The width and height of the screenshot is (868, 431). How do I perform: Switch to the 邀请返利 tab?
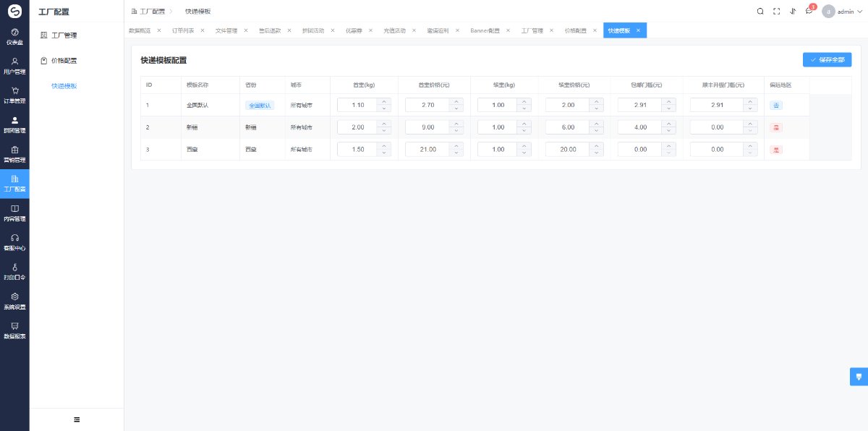(438, 30)
